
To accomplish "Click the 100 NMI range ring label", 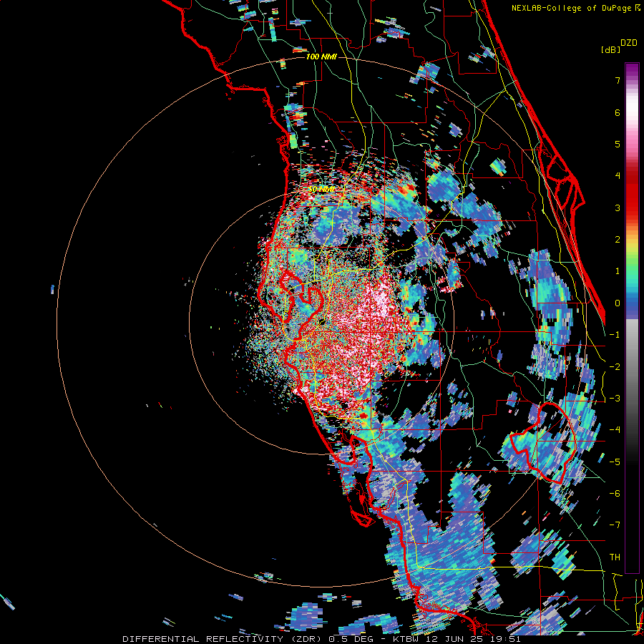I will click(x=321, y=57).
